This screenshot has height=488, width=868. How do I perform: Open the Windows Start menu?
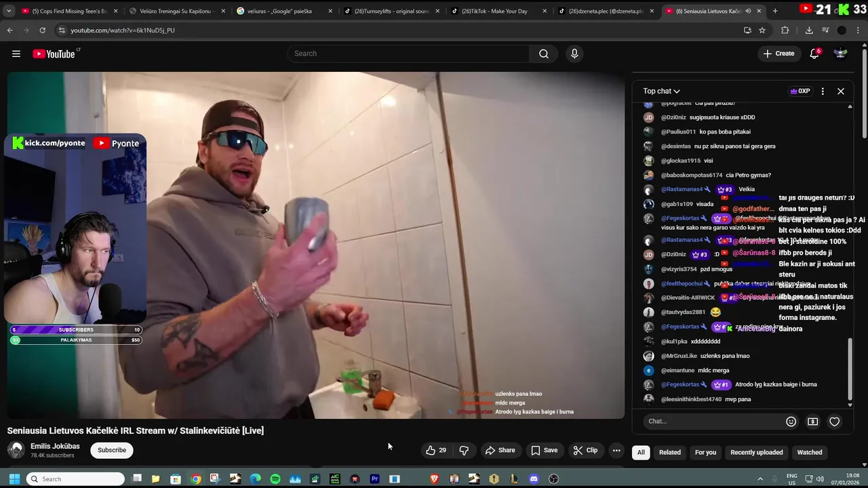pyautogui.click(x=14, y=479)
